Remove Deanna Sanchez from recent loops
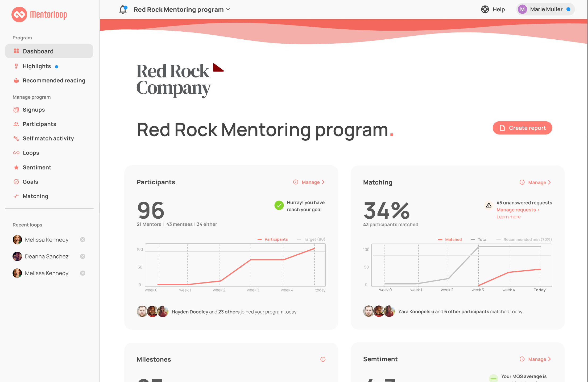This screenshot has height=382, width=588. [83, 256]
